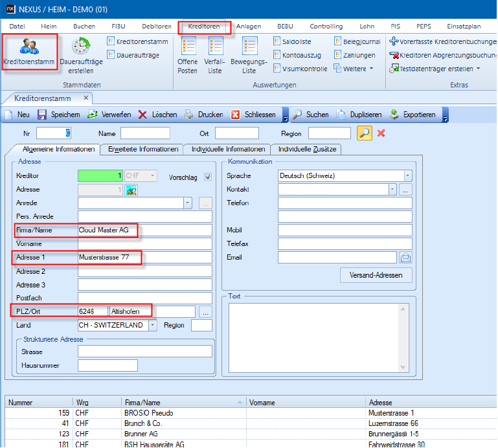Image resolution: width=498 pixels, height=448 pixels.
Task: Click Speichern in the toolbar
Action: (x=59, y=115)
